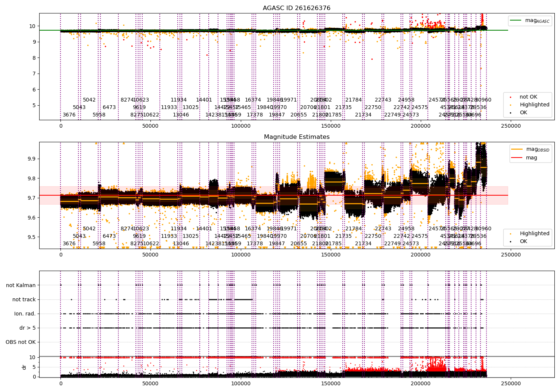Click OBSID label '22750' in the middle panel
This screenshot has height=392, width=560.
click(x=373, y=236)
